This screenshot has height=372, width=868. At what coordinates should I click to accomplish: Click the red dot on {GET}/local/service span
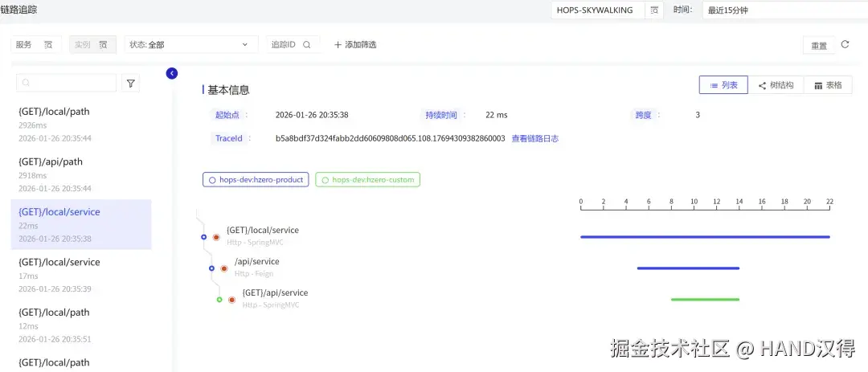click(216, 237)
